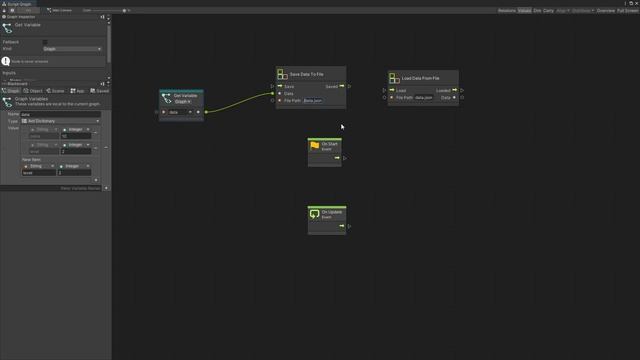The width and height of the screenshot is (640, 360).
Task: Toggle Relations display option
Action: 507,10
